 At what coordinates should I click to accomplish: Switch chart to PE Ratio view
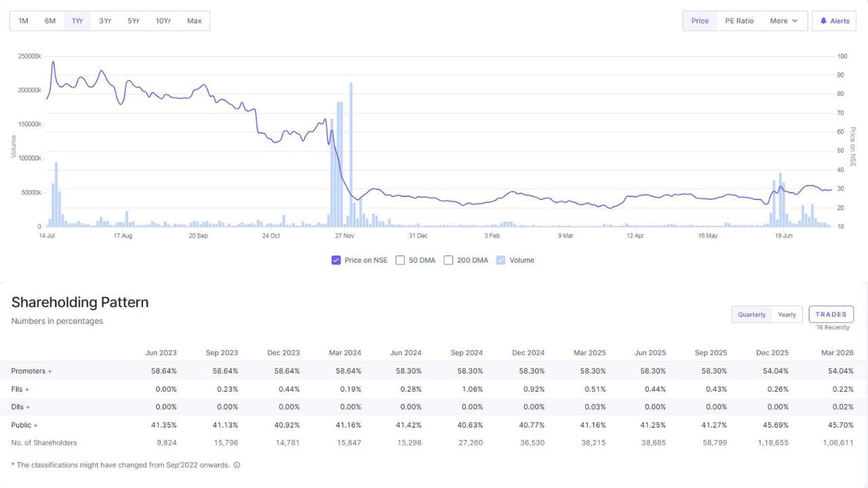pyautogui.click(x=739, y=21)
